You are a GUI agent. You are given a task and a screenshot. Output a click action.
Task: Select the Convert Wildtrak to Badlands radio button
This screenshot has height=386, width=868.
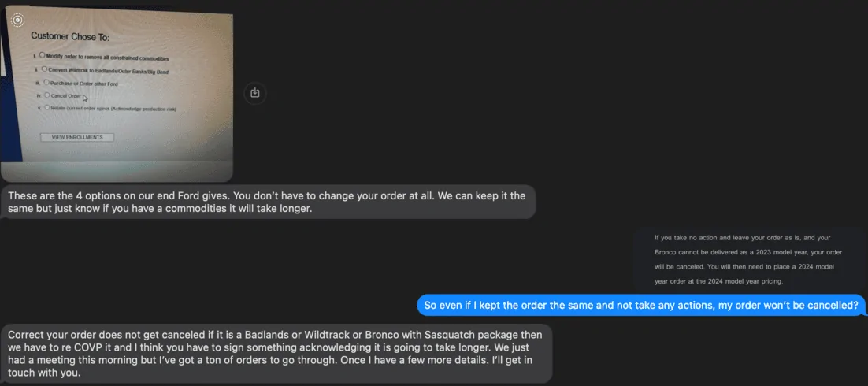(x=44, y=69)
